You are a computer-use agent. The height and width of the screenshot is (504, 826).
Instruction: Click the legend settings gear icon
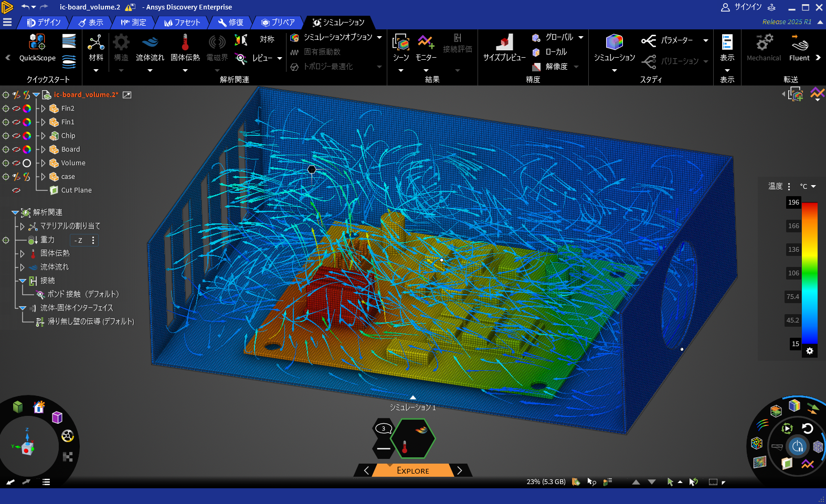click(x=810, y=351)
